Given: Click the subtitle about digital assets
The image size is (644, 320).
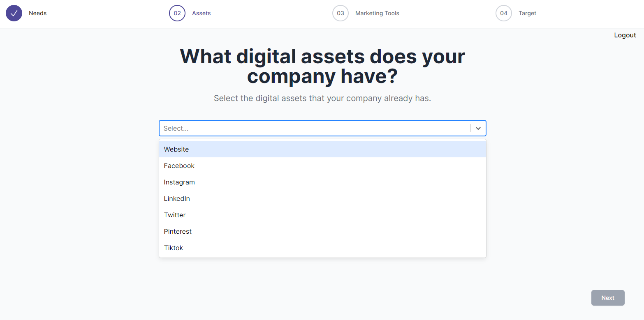Looking at the screenshot, I should click(x=322, y=99).
